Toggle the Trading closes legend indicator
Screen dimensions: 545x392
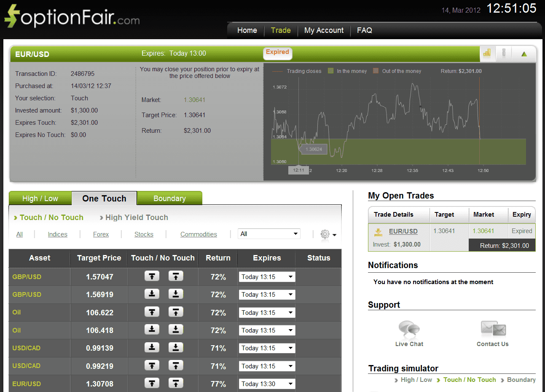point(278,71)
